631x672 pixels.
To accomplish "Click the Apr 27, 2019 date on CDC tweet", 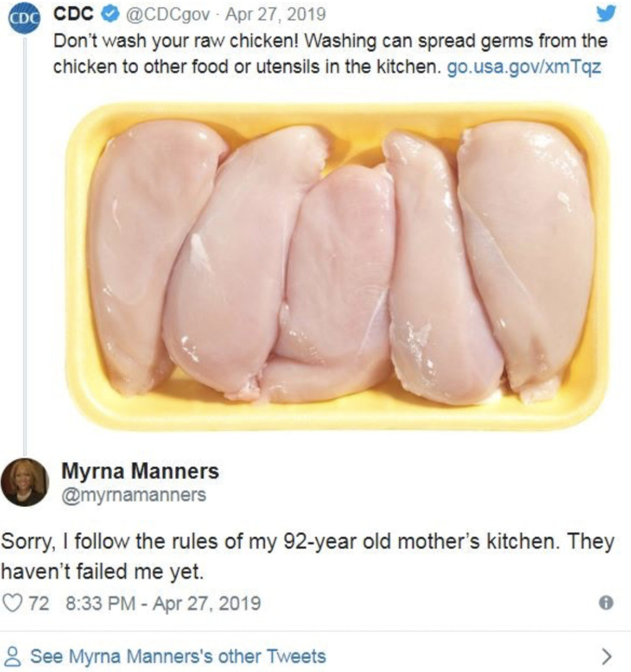I will 275,14.
